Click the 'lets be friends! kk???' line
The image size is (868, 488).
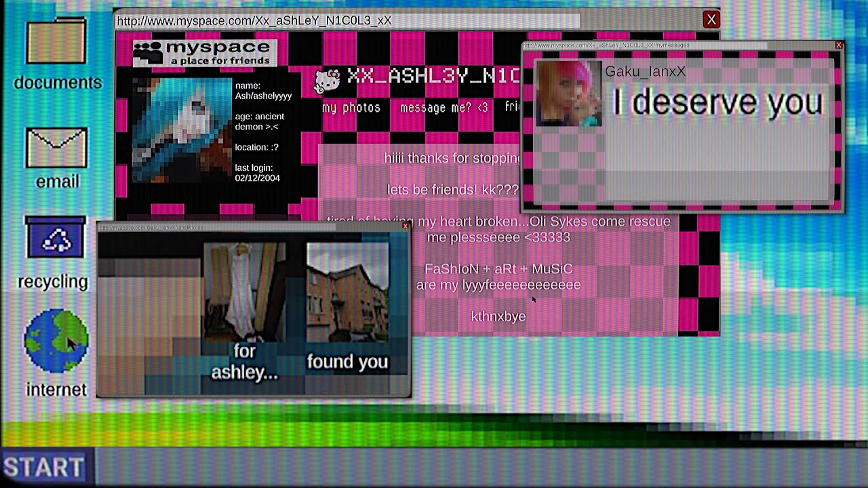453,190
